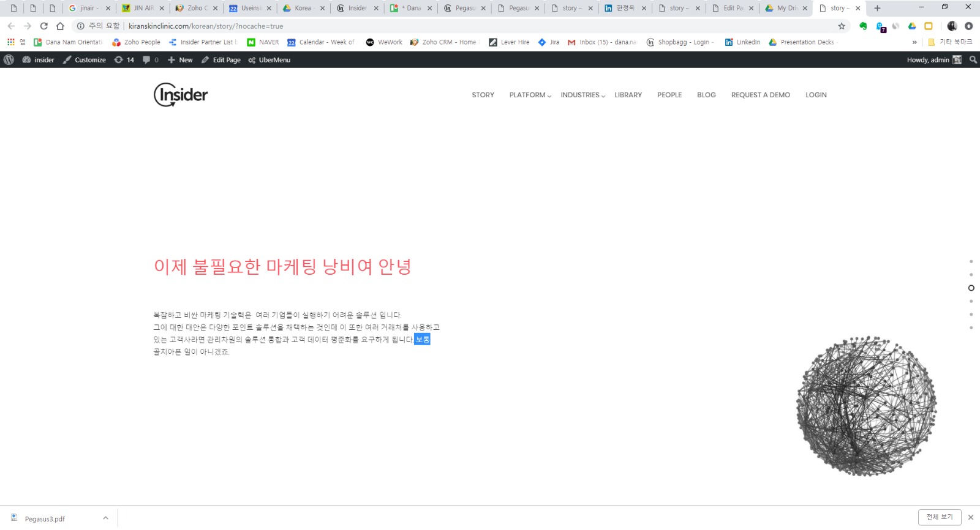Switch to the Zoho browser tab
Image resolution: width=980 pixels, height=530 pixels.
[x=196, y=8]
